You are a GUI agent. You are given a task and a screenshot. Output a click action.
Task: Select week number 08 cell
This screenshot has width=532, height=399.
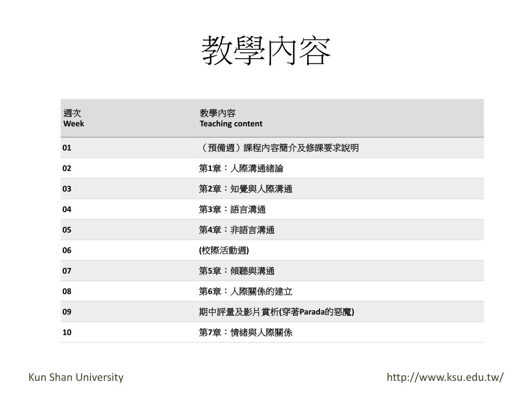pos(129,291)
